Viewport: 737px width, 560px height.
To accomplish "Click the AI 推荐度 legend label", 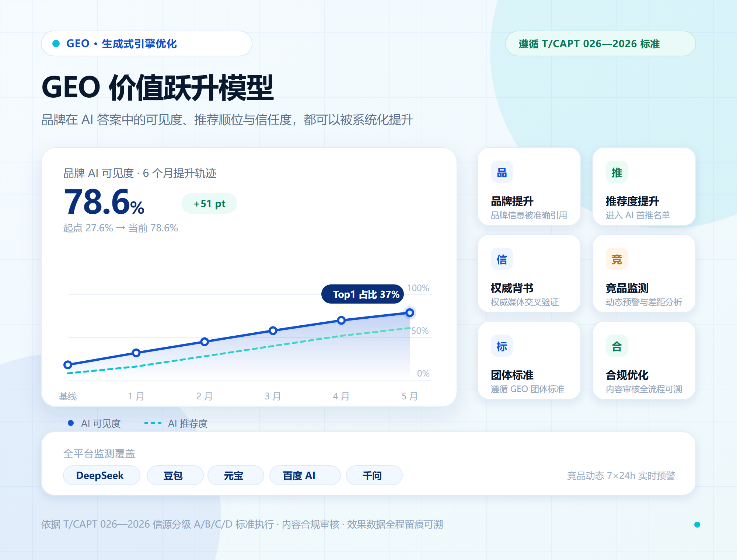I will (188, 423).
